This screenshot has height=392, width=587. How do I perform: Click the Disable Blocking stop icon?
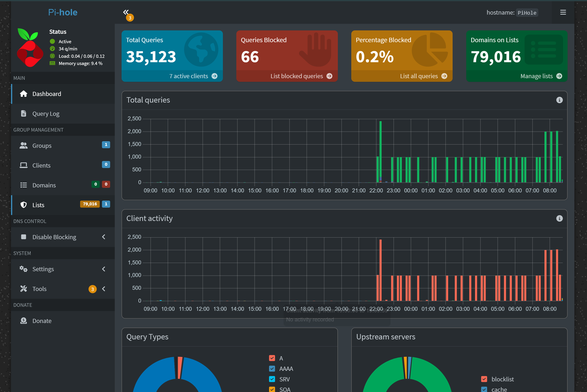[23, 237]
